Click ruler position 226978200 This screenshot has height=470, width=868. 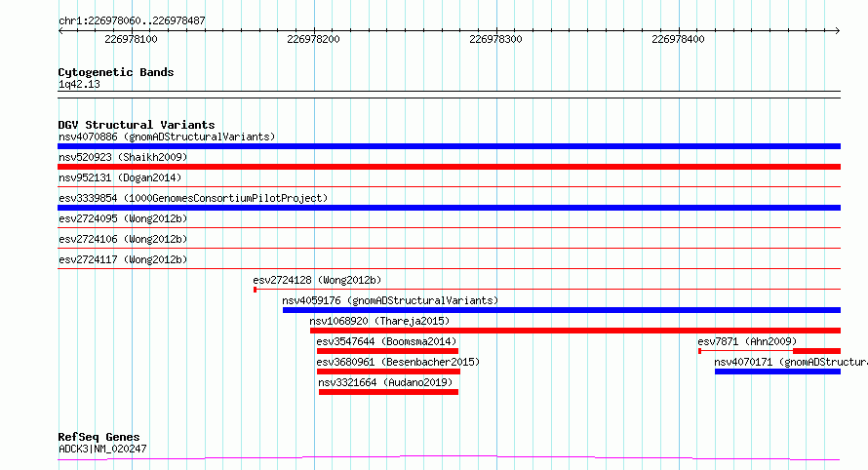tap(313, 39)
